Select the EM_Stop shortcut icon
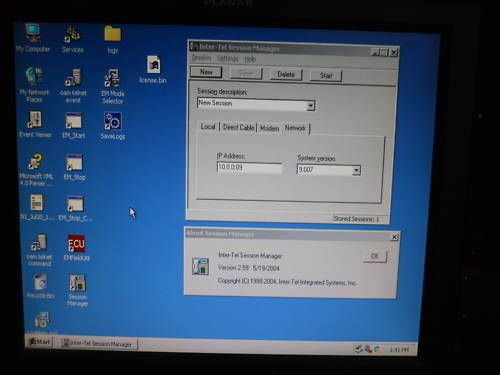 pos(75,167)
